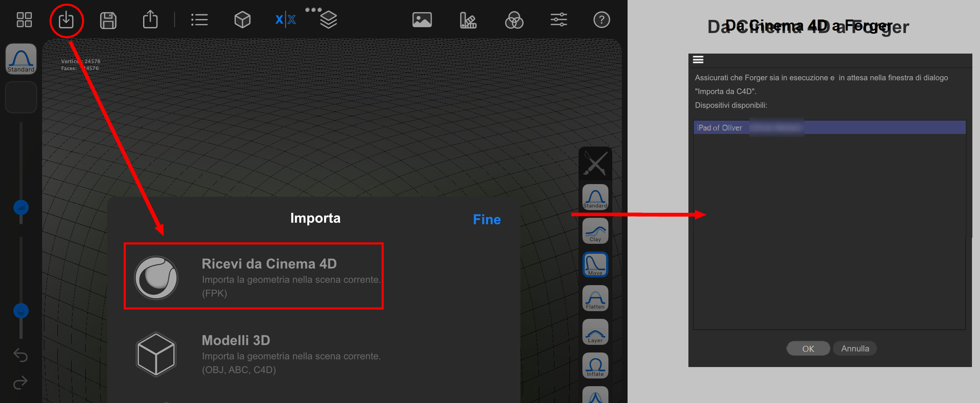Open the ruler and pencil icon
980x403 pixels.
coord(468,20)
